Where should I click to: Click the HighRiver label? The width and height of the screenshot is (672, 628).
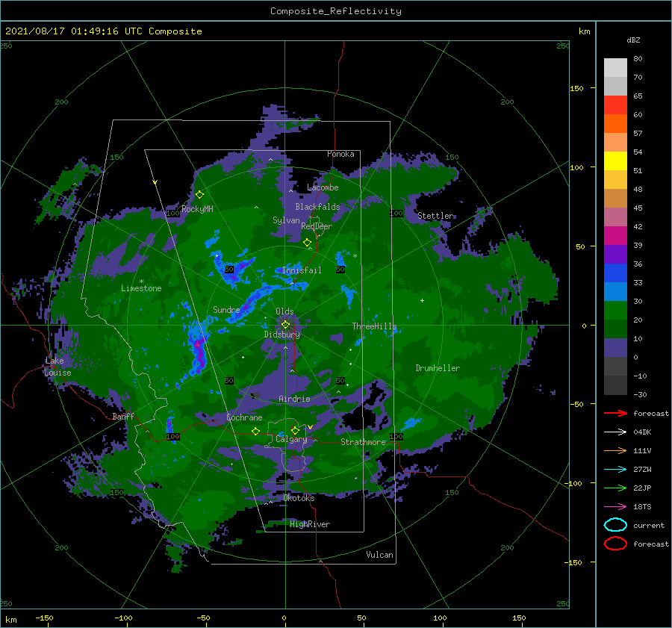[310, 524]
